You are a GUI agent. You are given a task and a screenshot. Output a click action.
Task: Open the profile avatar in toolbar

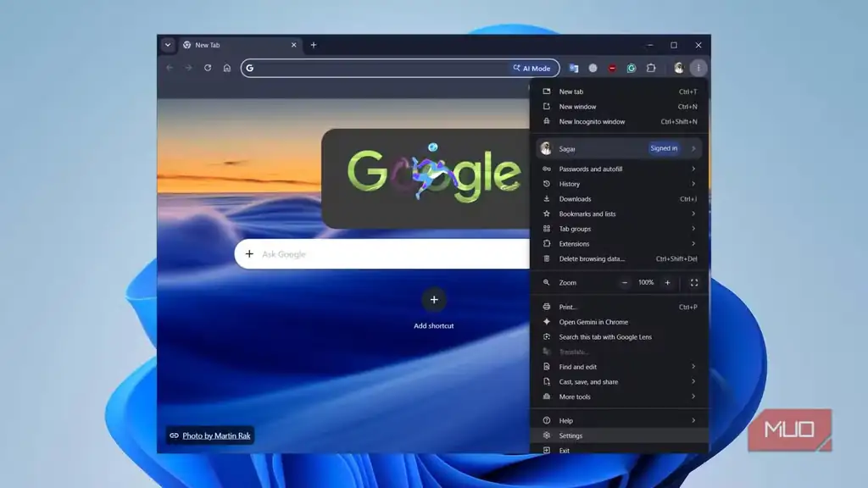[x=679, y=68]
